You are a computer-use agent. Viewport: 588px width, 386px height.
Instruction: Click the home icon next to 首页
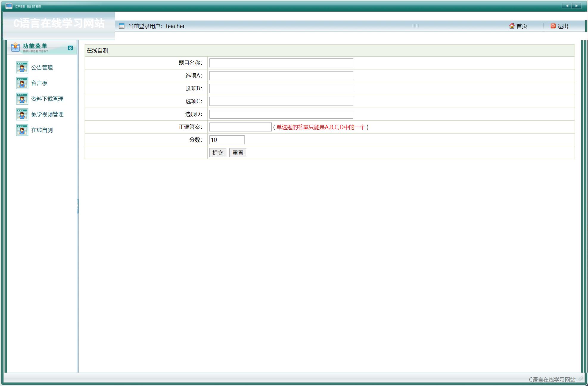click(x=512, y=26)
